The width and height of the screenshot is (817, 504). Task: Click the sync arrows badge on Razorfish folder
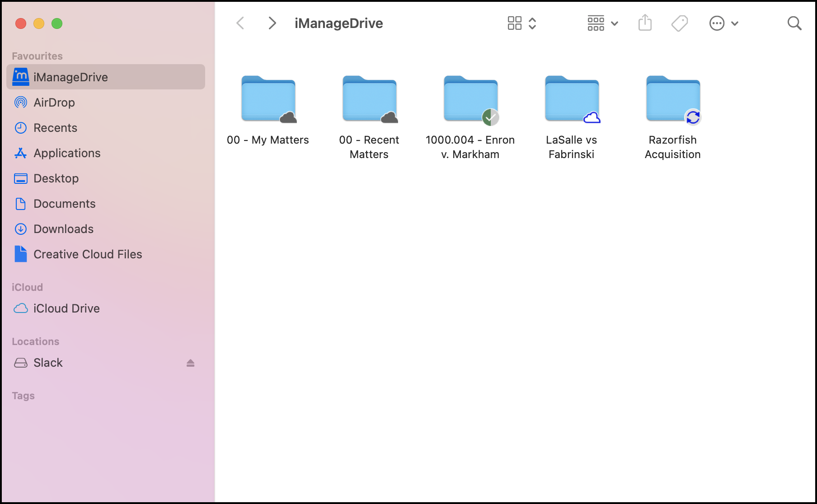693,117
